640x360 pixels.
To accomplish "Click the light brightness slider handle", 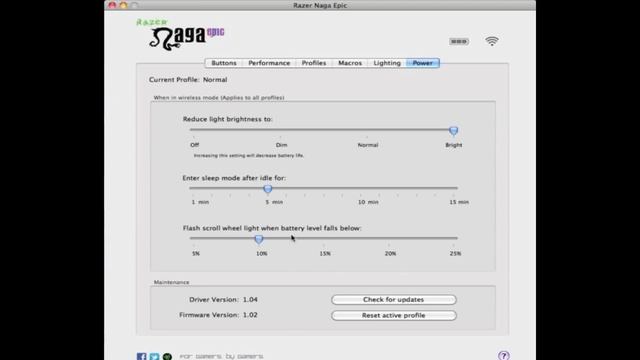I will (453, 131).
